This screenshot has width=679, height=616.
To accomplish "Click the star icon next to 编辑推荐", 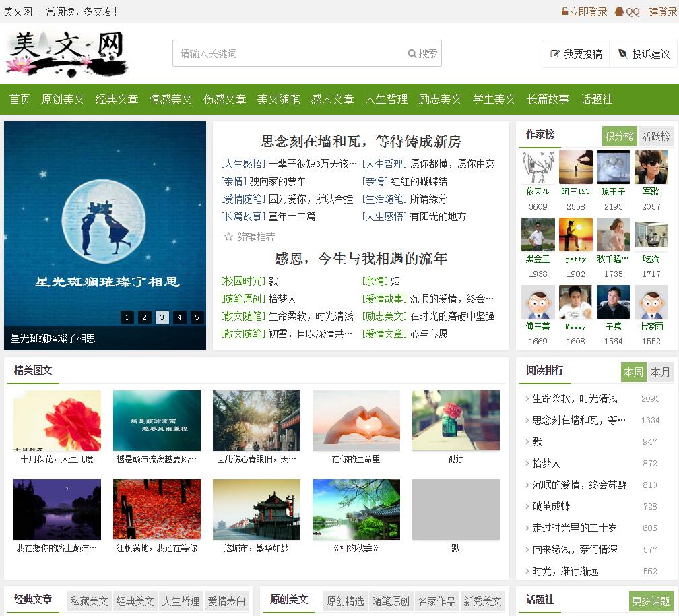I will point(228,237).
